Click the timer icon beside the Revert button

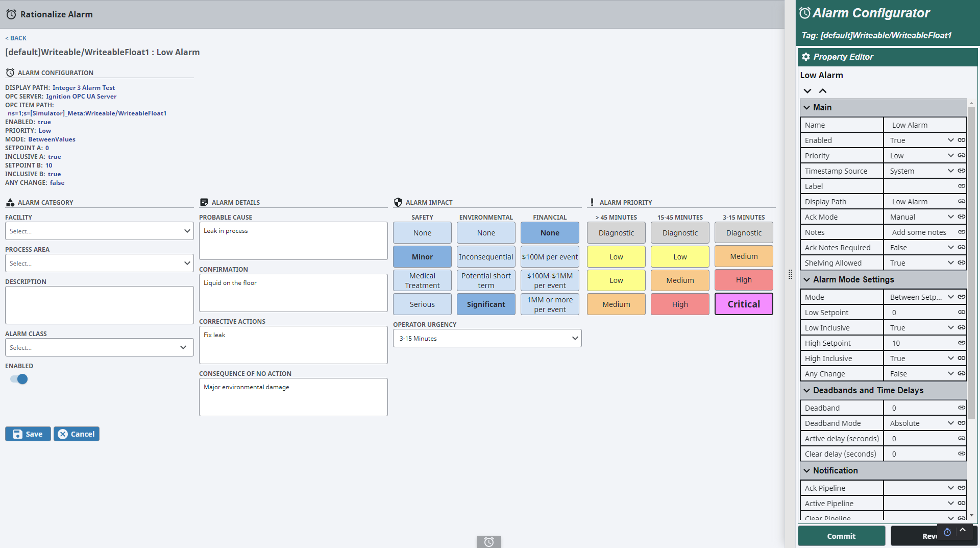tap(947, 532)
